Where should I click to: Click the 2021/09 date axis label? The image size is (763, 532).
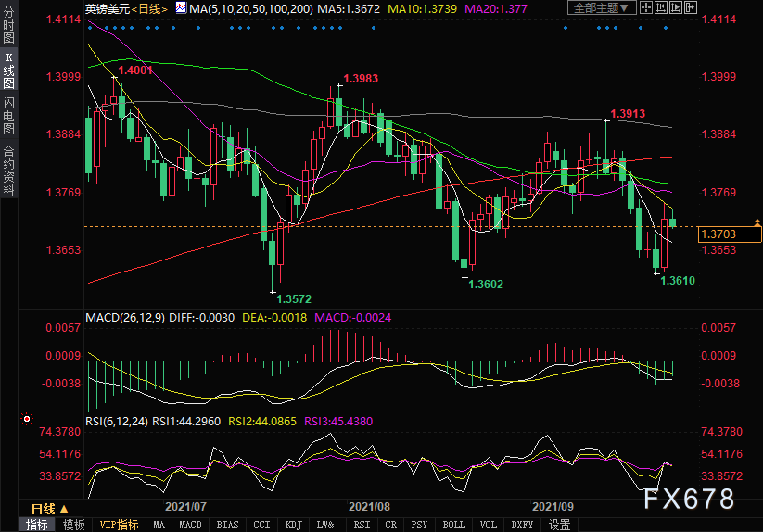click(553, 507)
